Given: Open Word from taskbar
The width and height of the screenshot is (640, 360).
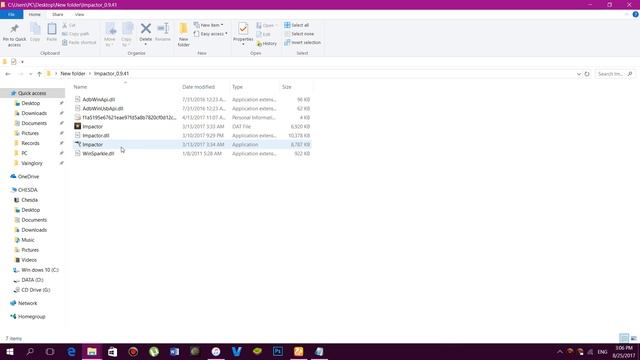Looking at the screenshot, I should pyautogui.click(x=175, y=351).
